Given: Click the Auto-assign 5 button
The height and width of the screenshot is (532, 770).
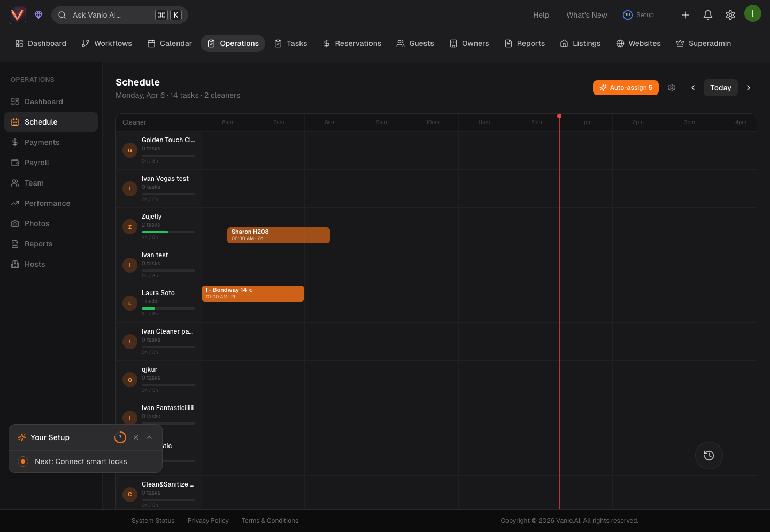Looking at the screenshot, I should (x=626, y=88).
